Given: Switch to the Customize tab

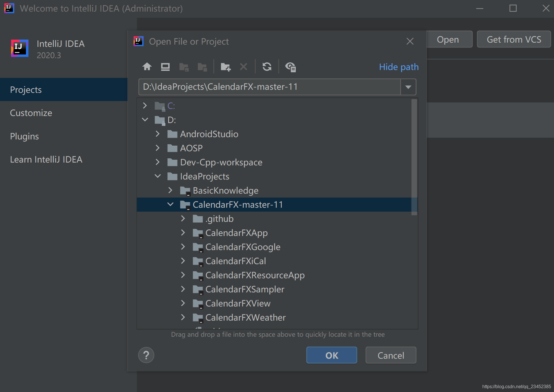Looking at the screenshot, I should click(x=64, y=113).
